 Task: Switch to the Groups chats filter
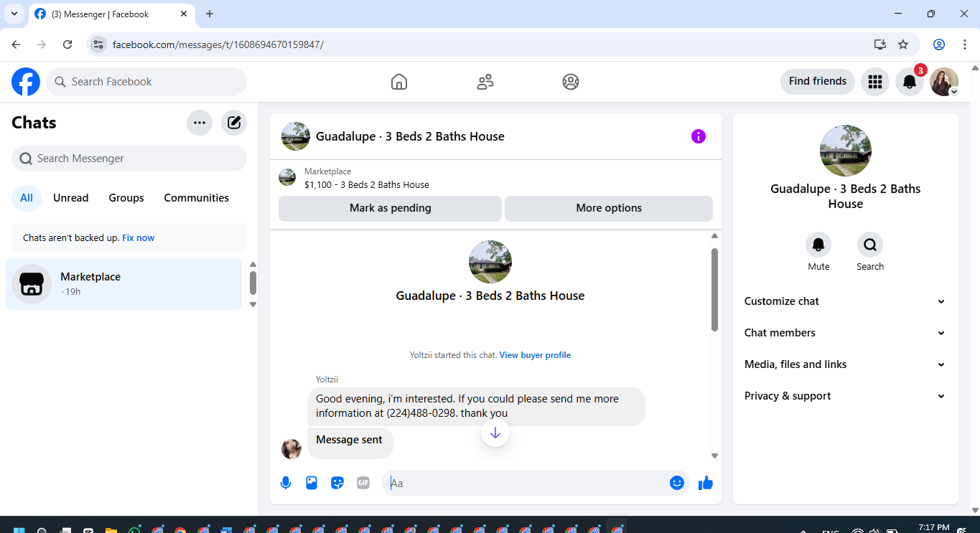(126, 198)
